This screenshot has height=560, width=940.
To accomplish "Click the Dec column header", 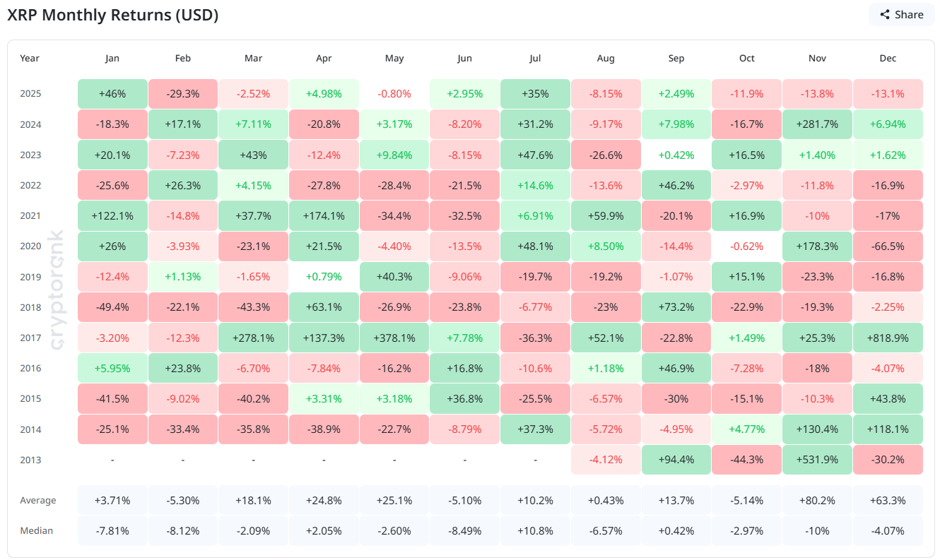I will [888, 58].
